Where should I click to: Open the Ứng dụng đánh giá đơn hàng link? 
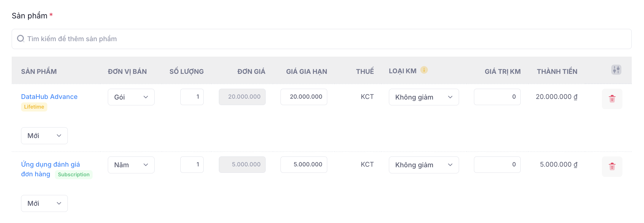coord(50,165)
